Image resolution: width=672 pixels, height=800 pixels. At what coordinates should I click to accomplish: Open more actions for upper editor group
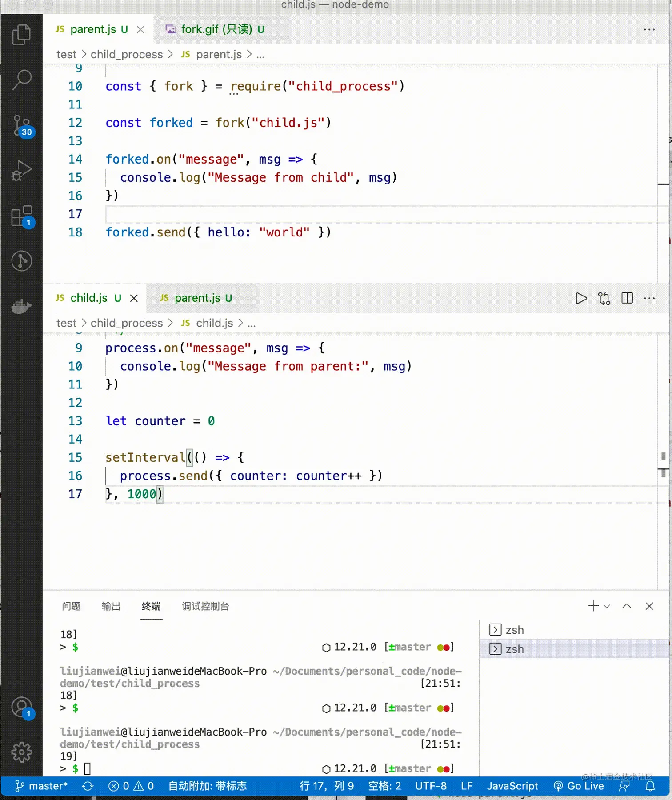coord(649,29)
